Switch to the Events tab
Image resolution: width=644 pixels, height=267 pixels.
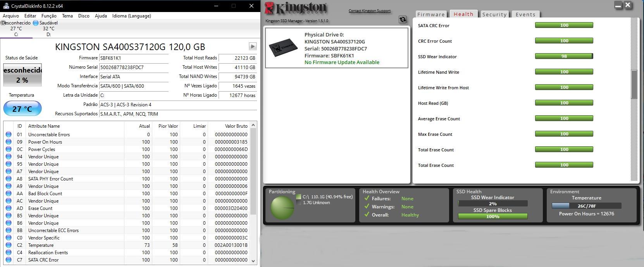click(525, 14)
